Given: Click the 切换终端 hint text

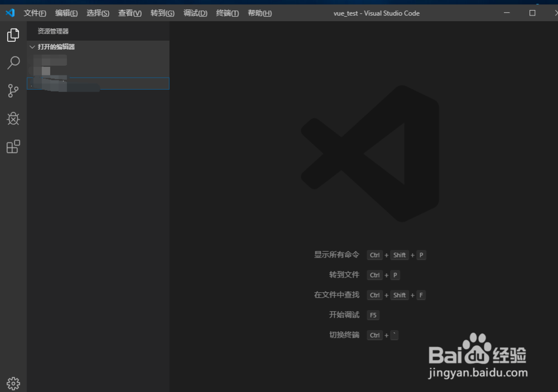Looking at the screenshot, I should [344, 335].
